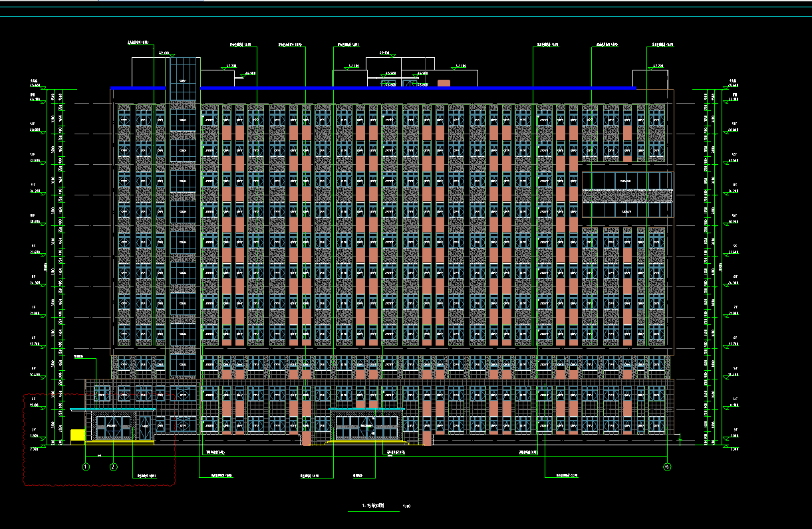
Task: Select the cyan canopy over the left entrance
Action: 112,409
